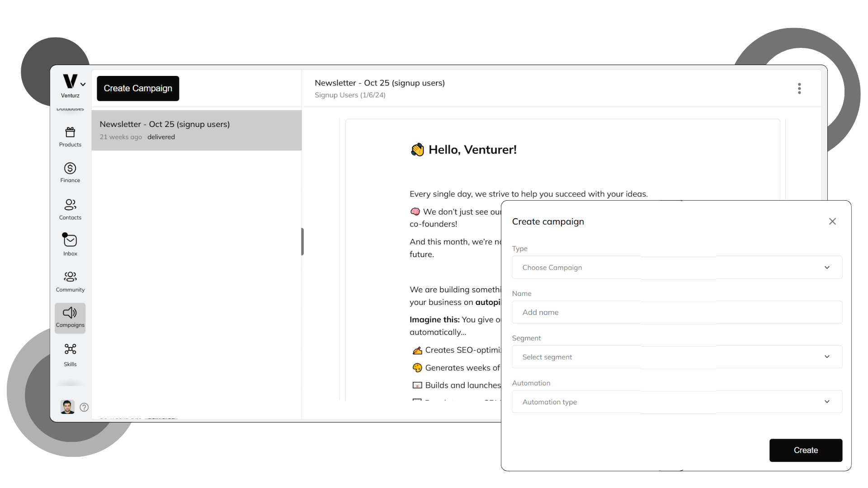Image resolution: width=868 pixels, height=488 pixels.
Task: Open the Inbox from the sidebar
Action: coord(70,244)
